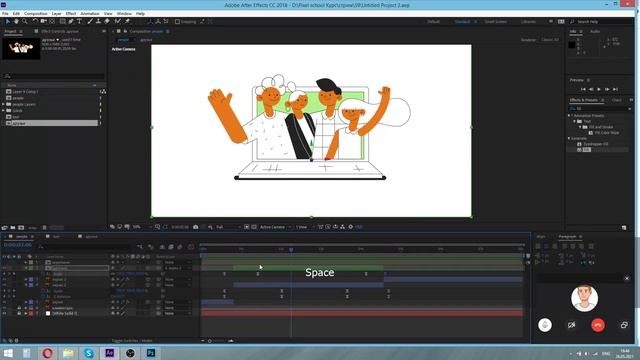Toggle Region of Interest in viewer
The image size is (640, 360).
click(247, 227)
